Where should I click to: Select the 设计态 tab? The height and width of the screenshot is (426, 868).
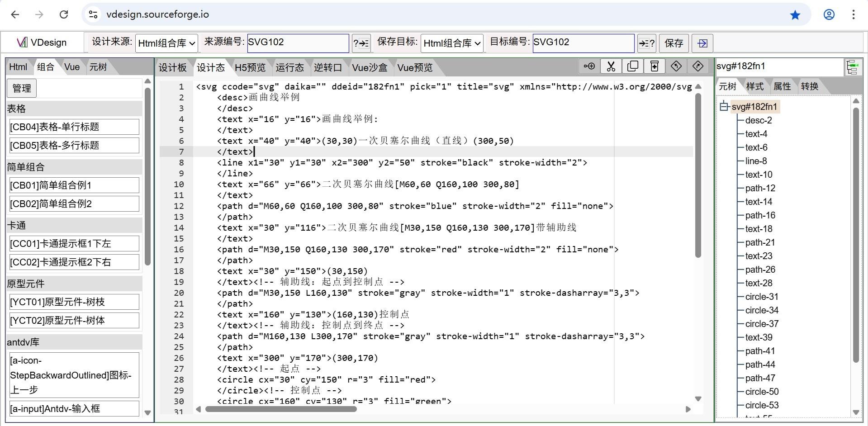click(x=210, y=67)
